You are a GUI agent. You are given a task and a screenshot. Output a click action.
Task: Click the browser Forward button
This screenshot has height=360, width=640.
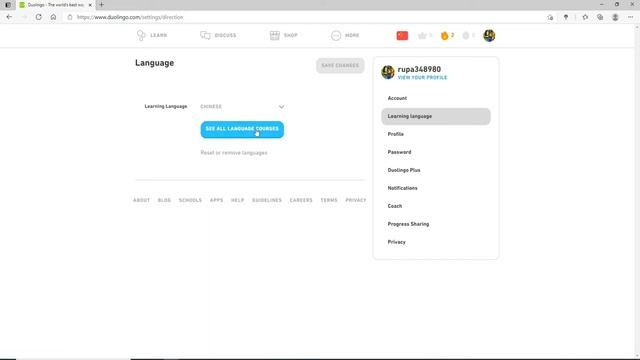[x=24, y=17]
